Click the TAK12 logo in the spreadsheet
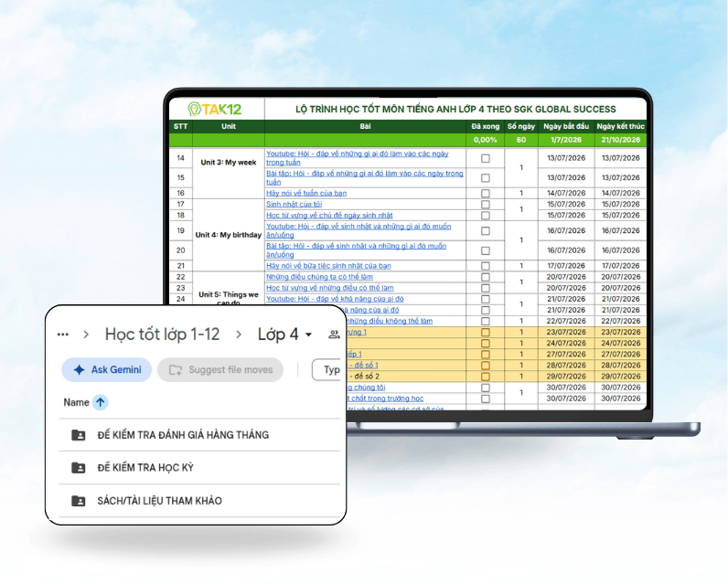Screen dimensions: 728x584 [x=215, y=109]
